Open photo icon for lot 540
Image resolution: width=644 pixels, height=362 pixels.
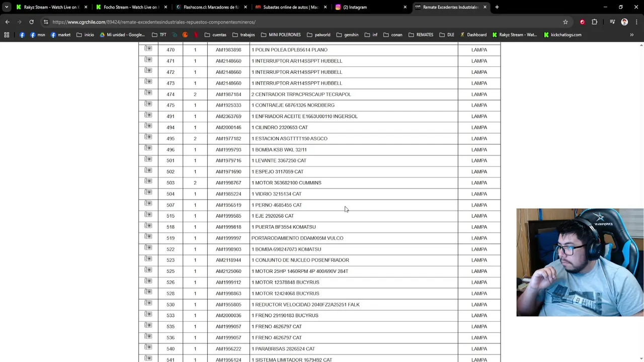(x=148, y=347)
